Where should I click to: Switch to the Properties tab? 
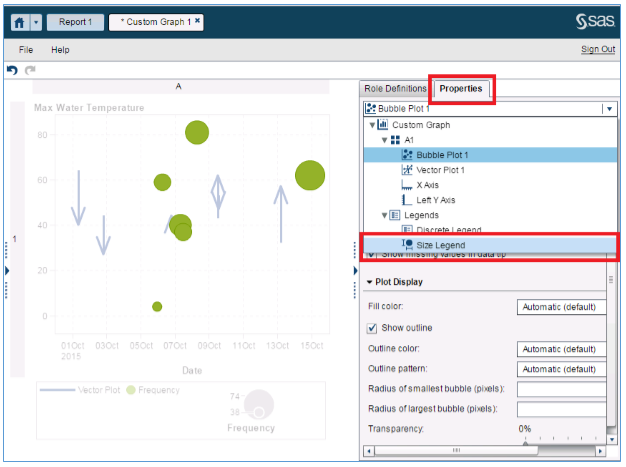tap(461, 89)
